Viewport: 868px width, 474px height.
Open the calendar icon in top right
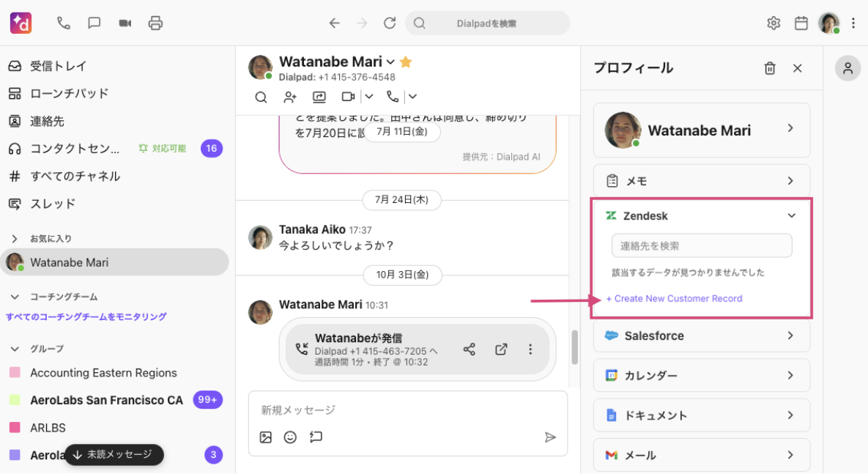coord(801,23)
